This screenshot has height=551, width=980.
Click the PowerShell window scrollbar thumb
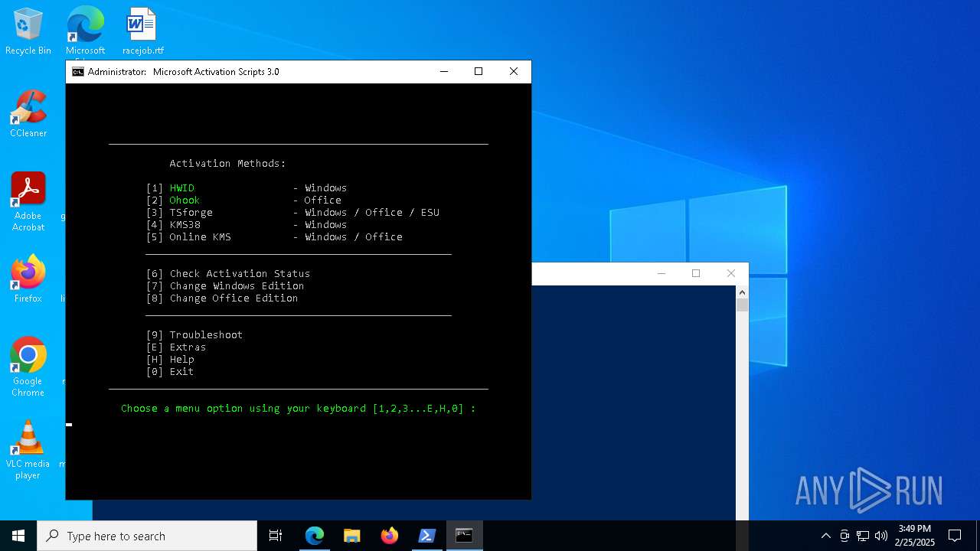pyautogui.click(x=742, y=305)
